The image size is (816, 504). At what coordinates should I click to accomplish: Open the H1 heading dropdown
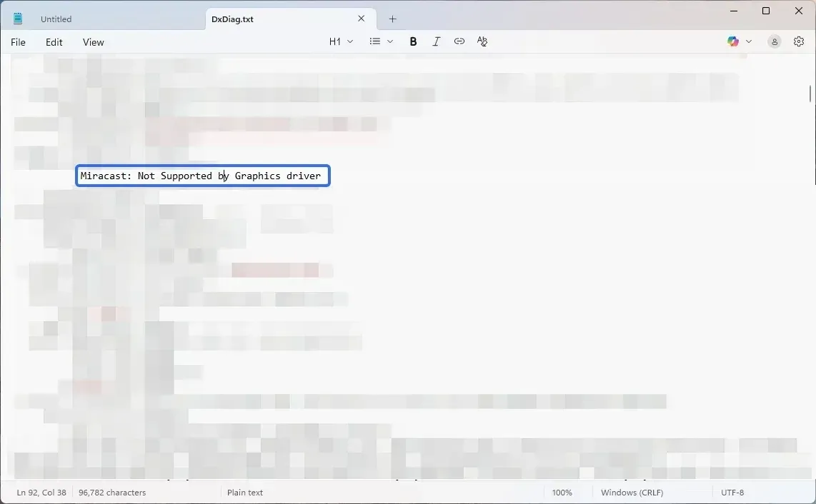(x=341, y=41)
